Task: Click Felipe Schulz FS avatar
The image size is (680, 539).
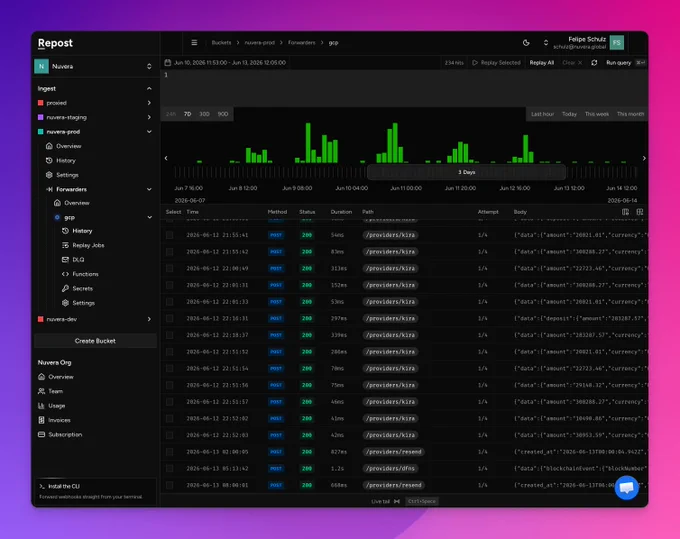Action: pyautogui.click(x=617, y=42)
